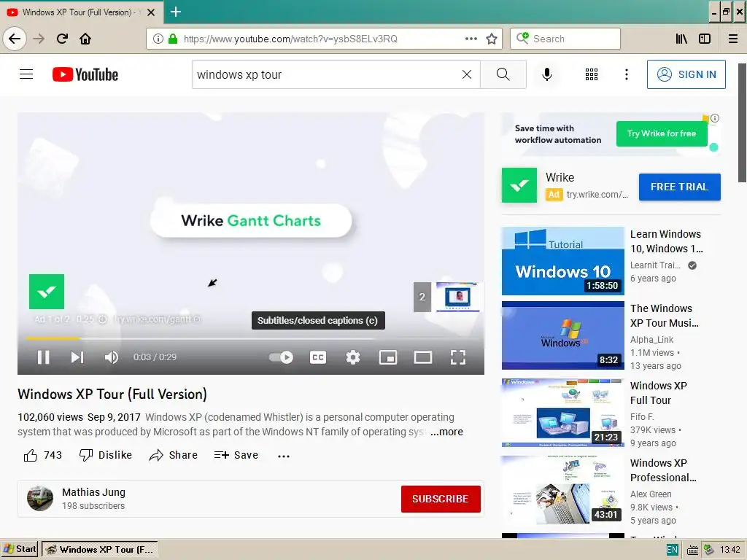Click the next ad preview thumbnail
Viewport: 747px width, 560px height.
coord(449,297)
